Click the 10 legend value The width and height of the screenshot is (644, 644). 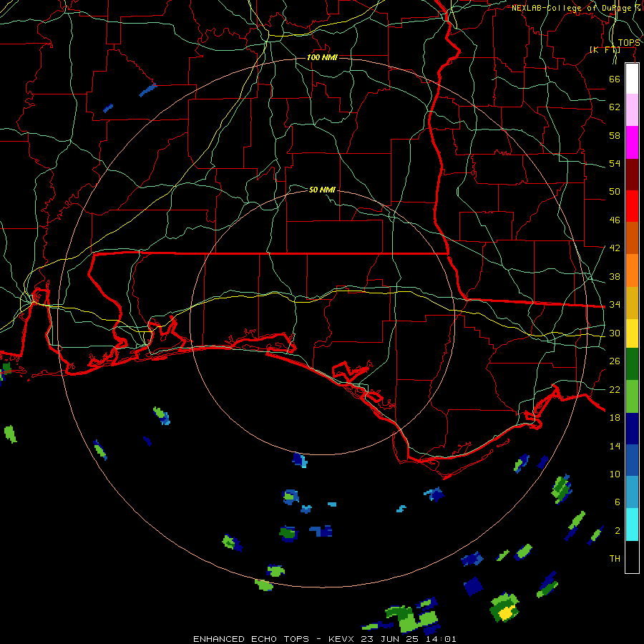[615, 474]
